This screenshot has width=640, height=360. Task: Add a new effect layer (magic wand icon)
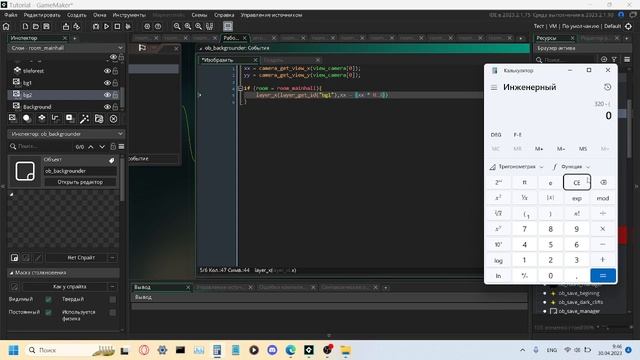(84, 118)
